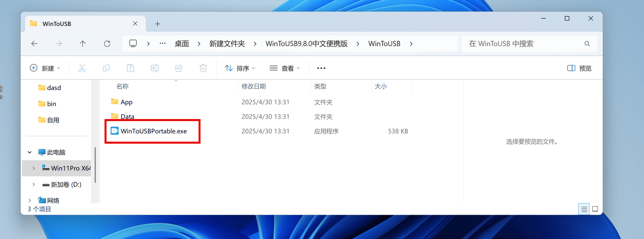
Task: Click the This PC monitor icon in address bar
Action: point(133,44)
